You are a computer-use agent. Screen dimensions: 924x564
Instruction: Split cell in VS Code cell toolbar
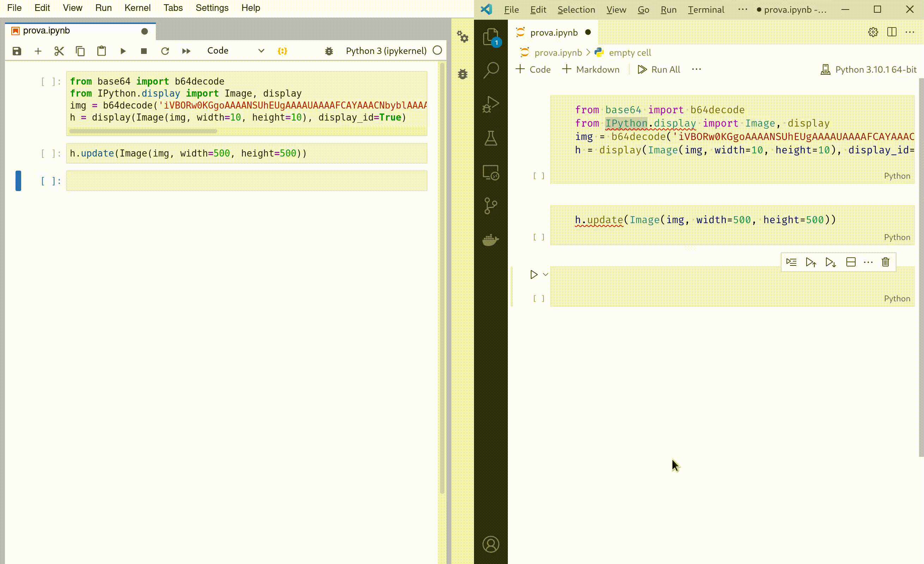pyautogui.click(x=851, y=262)
